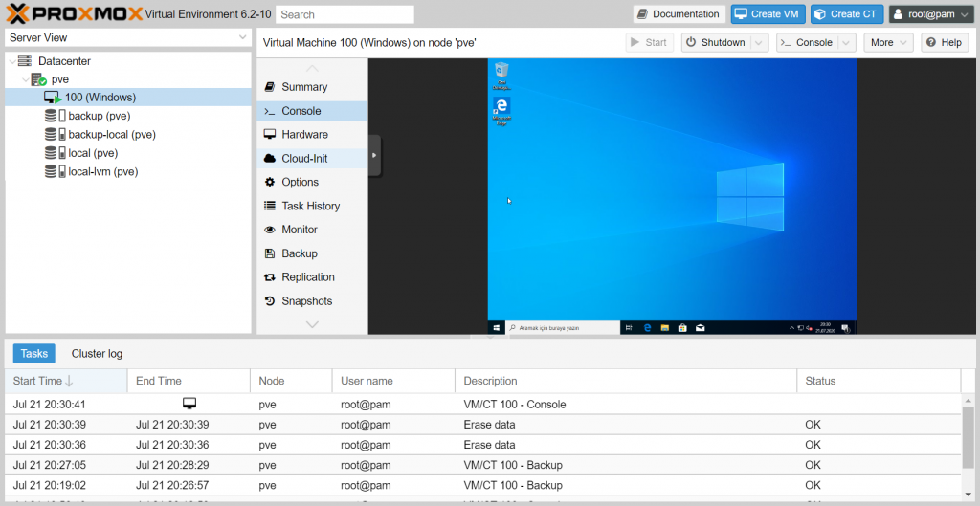Viewport: 980px width, 506px height.
Task: Open the Monitor tab
Action: (312, 230)
